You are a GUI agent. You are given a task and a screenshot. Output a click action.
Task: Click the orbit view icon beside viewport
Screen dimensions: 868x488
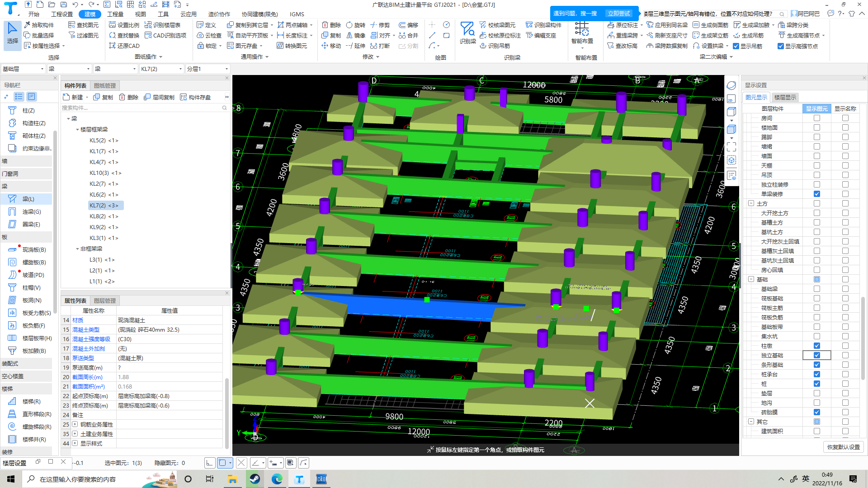pos(731,86)
